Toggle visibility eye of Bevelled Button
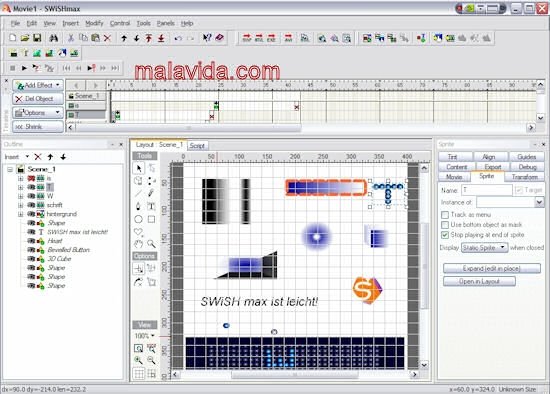 (x=31, y=250)
